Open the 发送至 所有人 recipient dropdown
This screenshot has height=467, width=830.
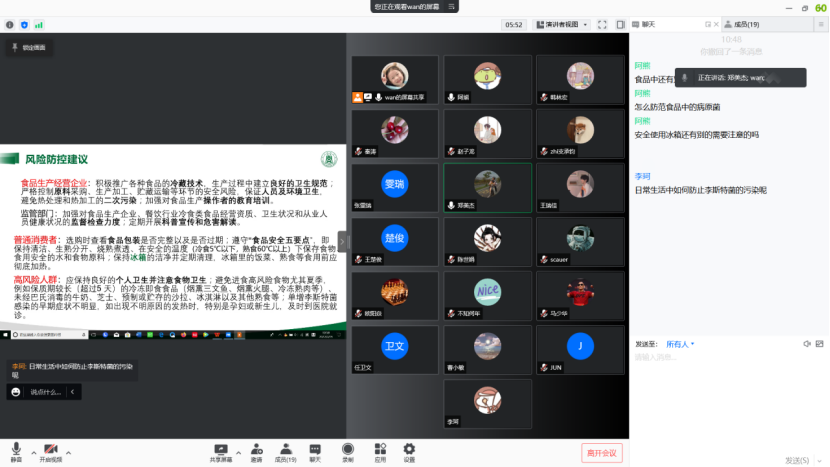pos(681,344)
